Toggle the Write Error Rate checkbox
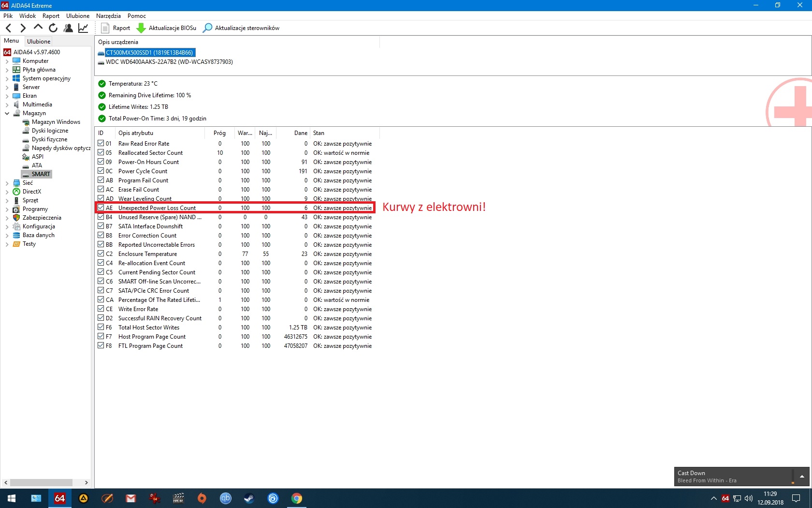 [x=101, y=309]
